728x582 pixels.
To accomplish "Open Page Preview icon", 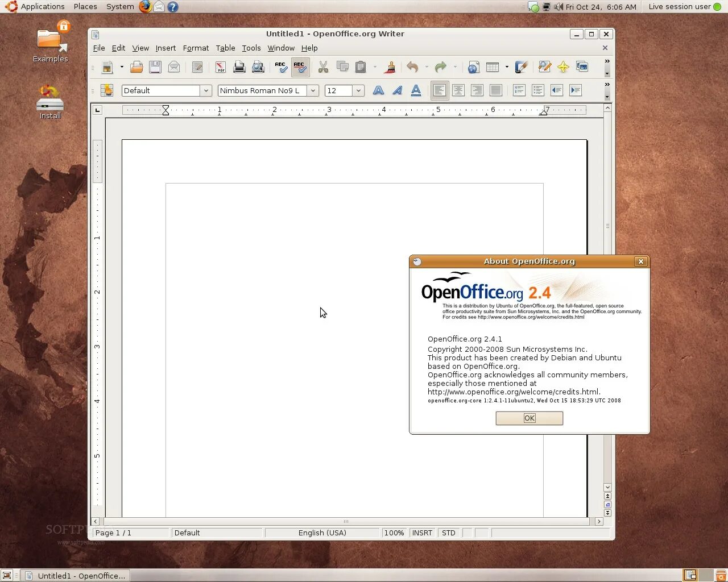I will pyautogui.click(x=258, y=67).
